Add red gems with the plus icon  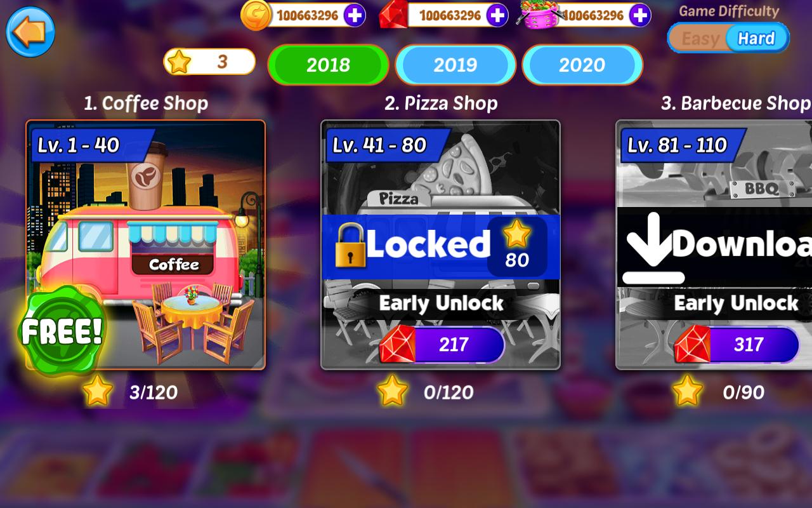[x=497, y=15]
